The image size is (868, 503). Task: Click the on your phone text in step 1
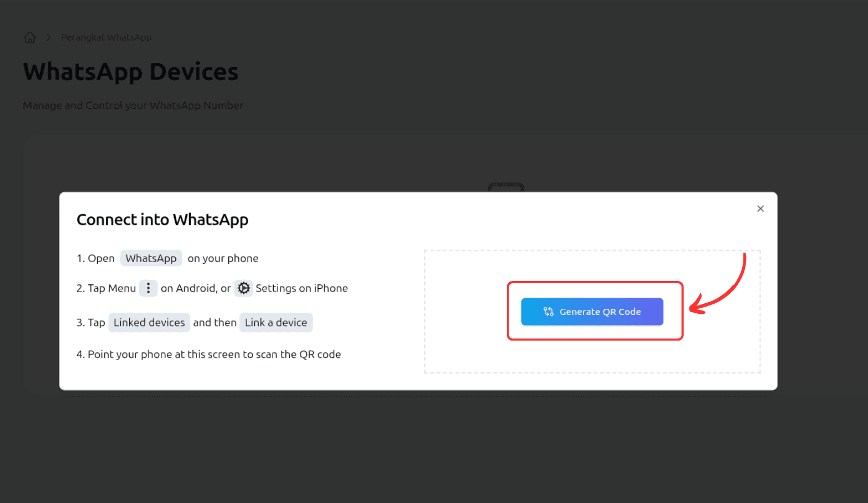tap(223, 258)
